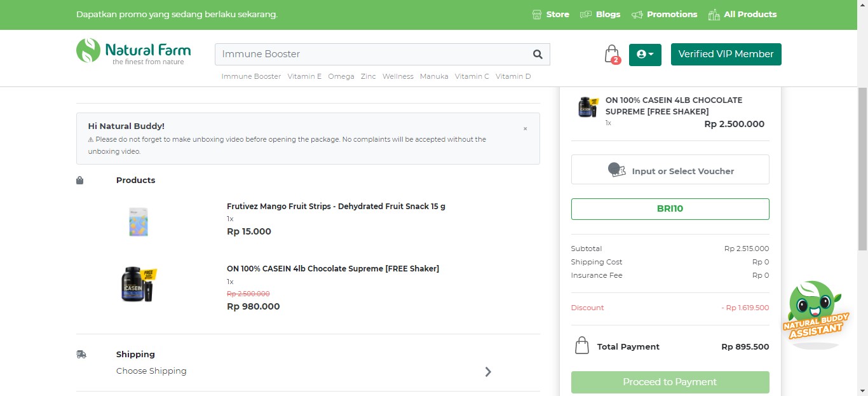This screenshot has width=868, height=396.
Task: Click the Store shop icon
Action: coord(537,14)
